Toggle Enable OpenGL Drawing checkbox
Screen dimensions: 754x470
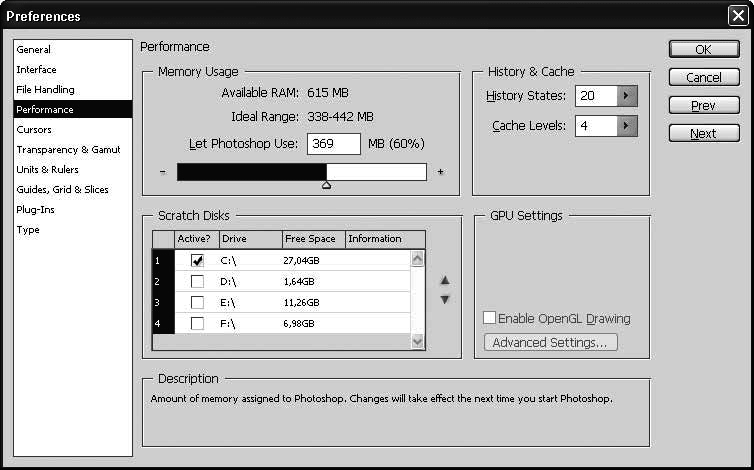point(490,318)
